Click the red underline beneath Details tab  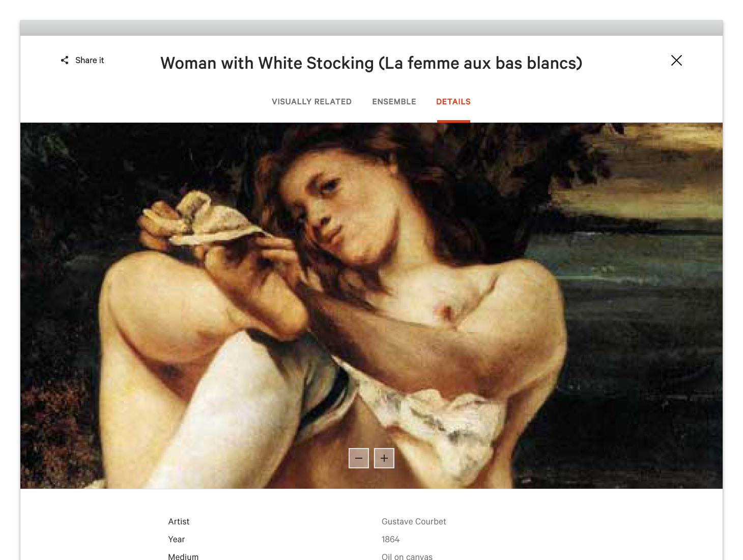tap(453, 121)
